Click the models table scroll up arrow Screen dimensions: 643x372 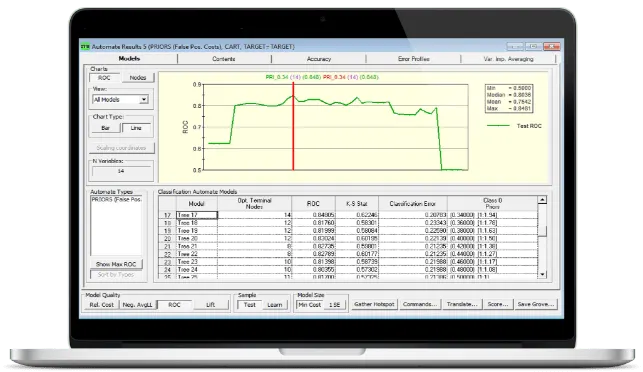pyautogui.click(x=542, y=200)
